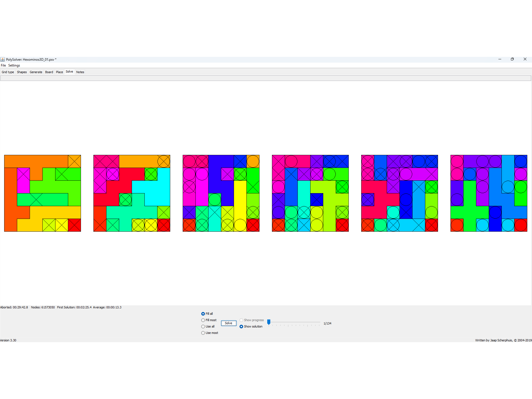Click the first orange solution layer board

point(42,193)
